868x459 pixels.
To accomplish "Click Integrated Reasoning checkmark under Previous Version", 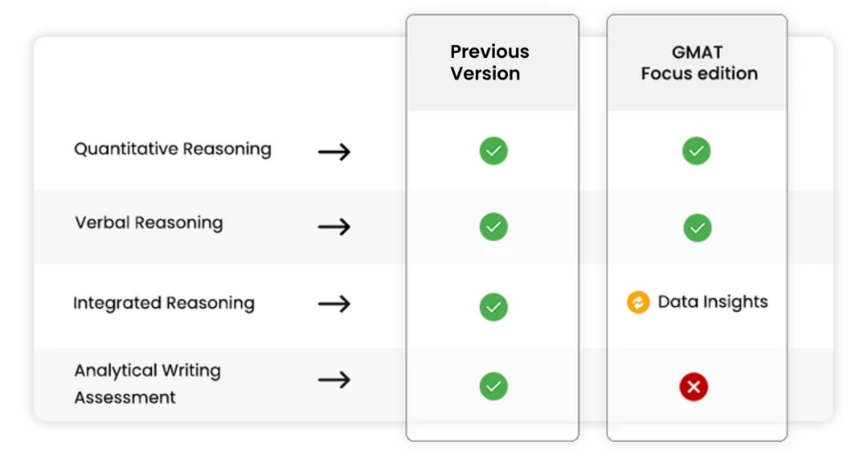I will click(x=493, y=306).
